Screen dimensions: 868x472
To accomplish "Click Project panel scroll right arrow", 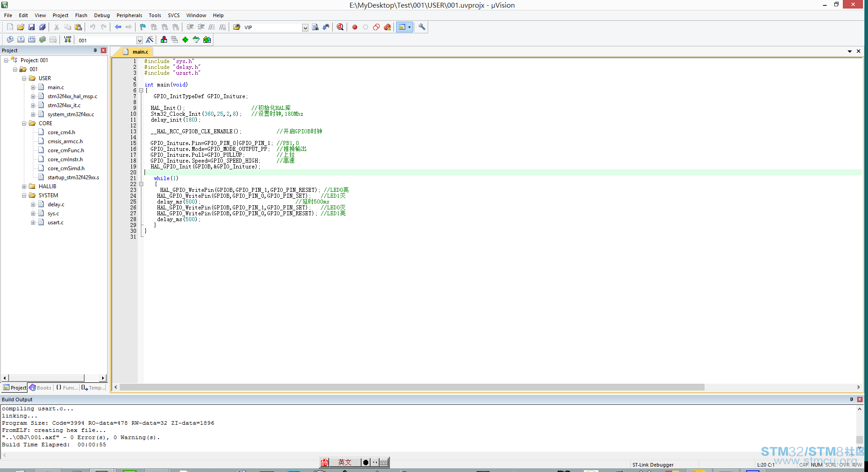I will [103, 378].
